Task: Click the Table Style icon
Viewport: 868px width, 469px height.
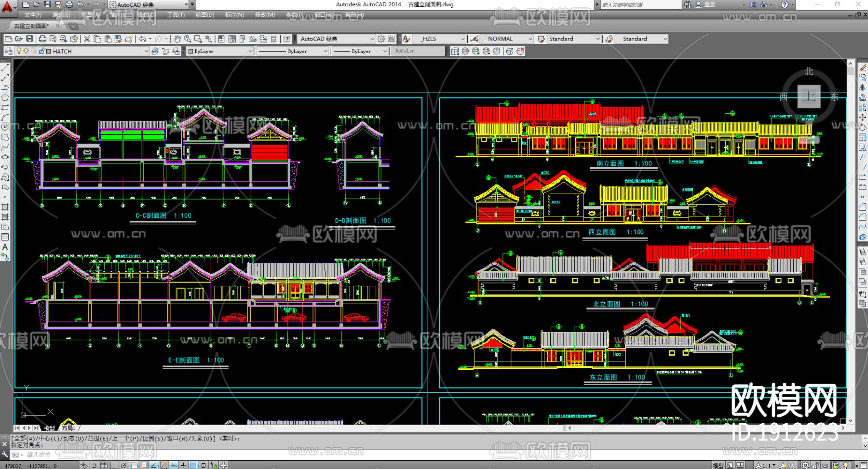Action: (542, 39)
